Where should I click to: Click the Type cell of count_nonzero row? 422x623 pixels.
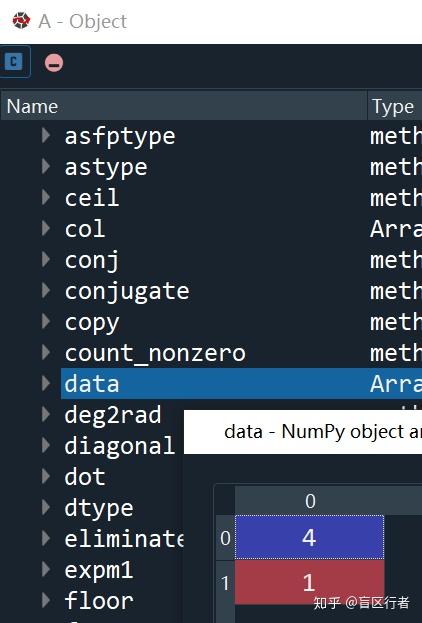click(395, 352)
